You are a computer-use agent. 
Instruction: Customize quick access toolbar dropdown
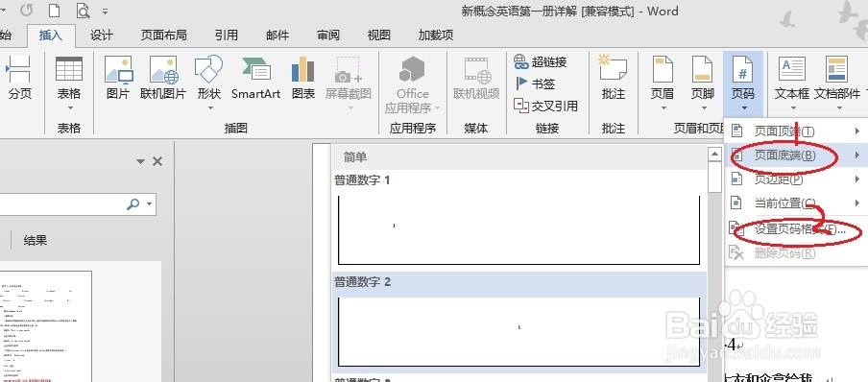[x=106, y=11]
